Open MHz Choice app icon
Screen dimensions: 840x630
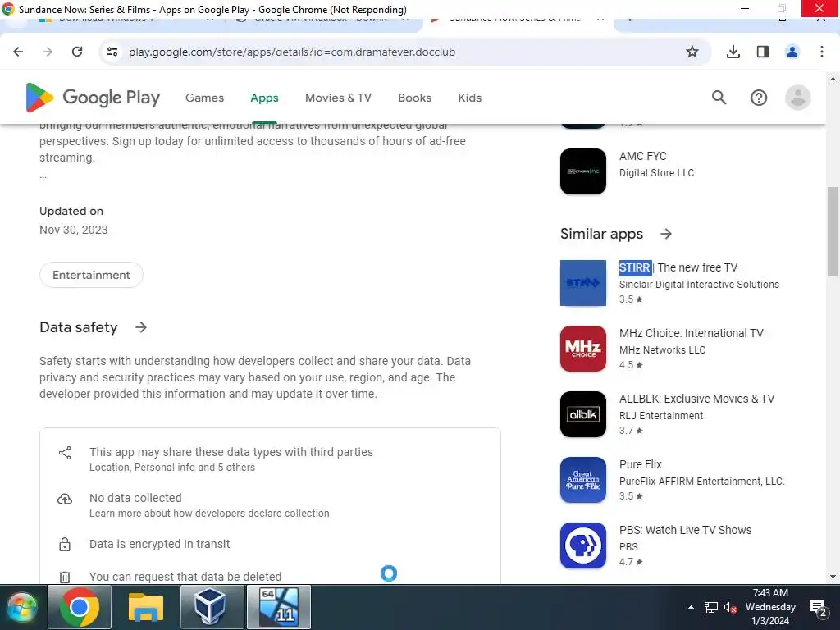pyautogui.click(x=583, y=349)
